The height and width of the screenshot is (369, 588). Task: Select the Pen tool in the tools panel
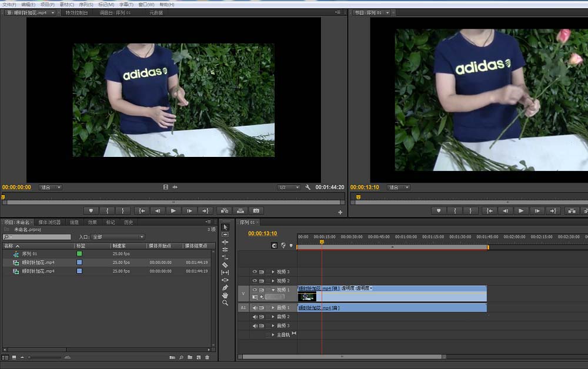coord(225,287)
